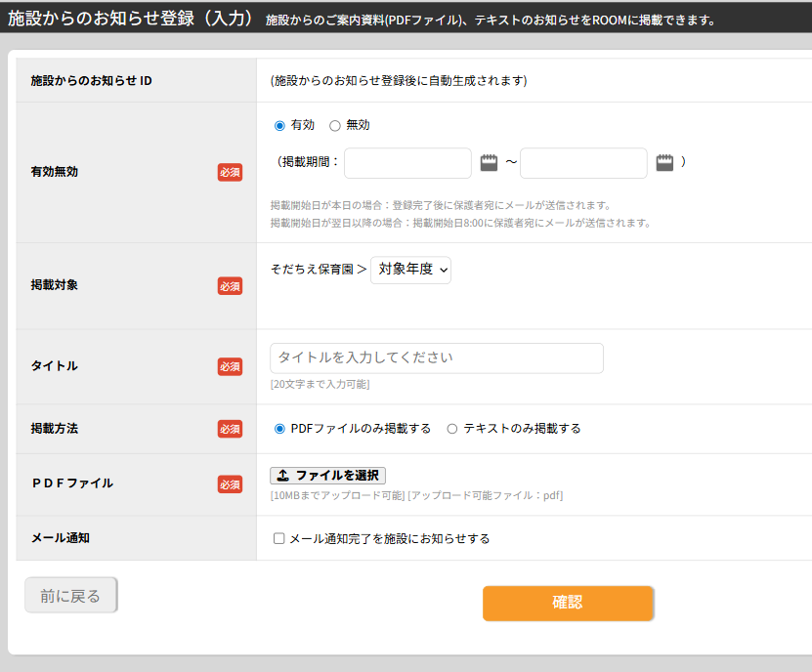
Task: Select the 有効 radio button
Action: point(279,126)
